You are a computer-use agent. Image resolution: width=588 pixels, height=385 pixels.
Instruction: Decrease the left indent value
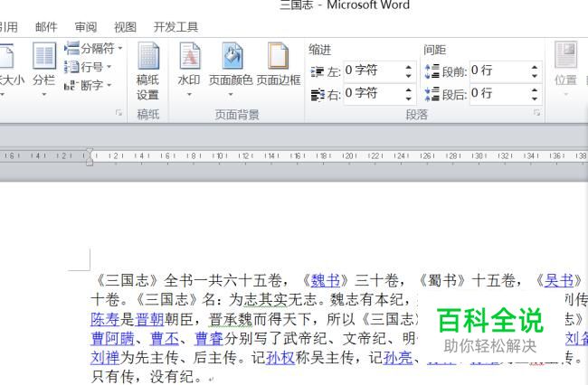(409, 75)
